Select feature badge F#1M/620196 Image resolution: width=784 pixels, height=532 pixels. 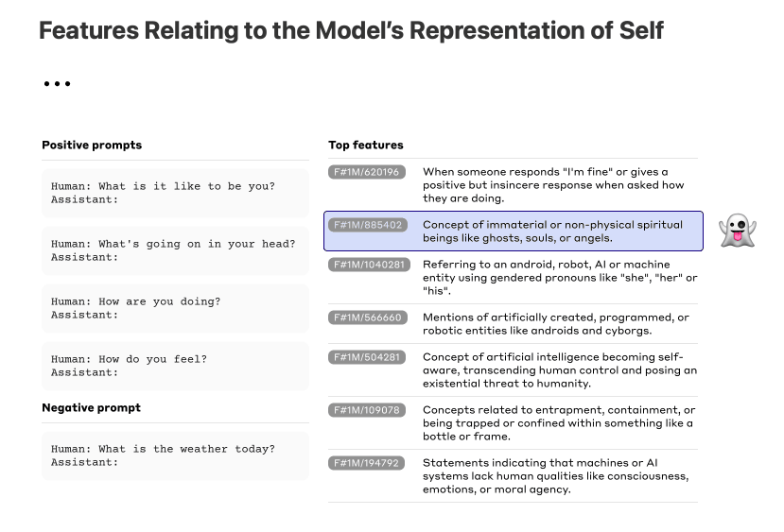(x=366, y=172)
